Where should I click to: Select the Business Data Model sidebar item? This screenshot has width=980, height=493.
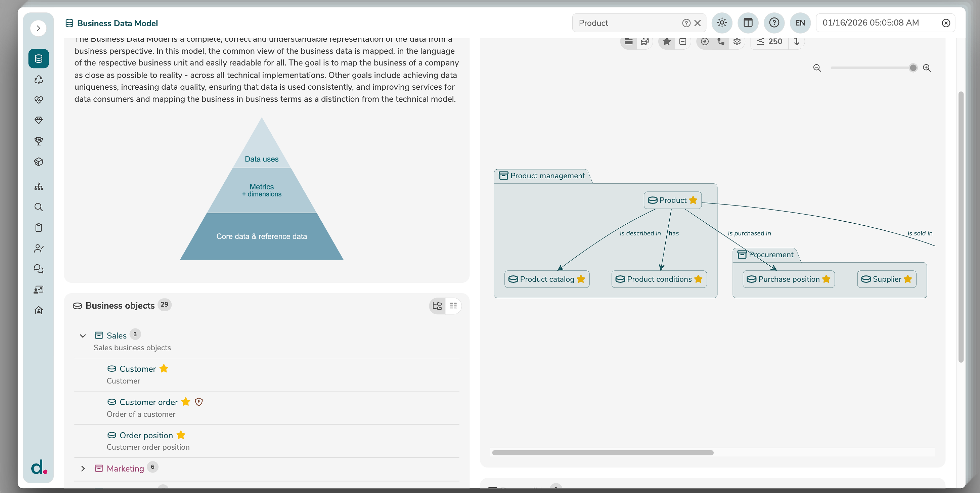click(x=38, y=58)
